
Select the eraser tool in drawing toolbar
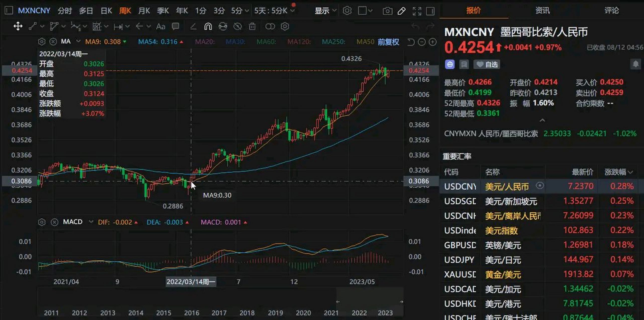[x=193, y=26]
